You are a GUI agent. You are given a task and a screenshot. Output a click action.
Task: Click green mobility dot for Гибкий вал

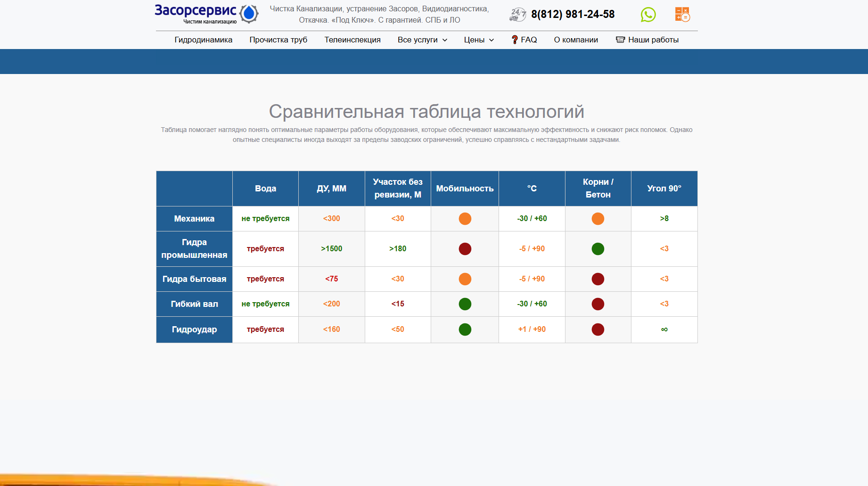point(465,304)
